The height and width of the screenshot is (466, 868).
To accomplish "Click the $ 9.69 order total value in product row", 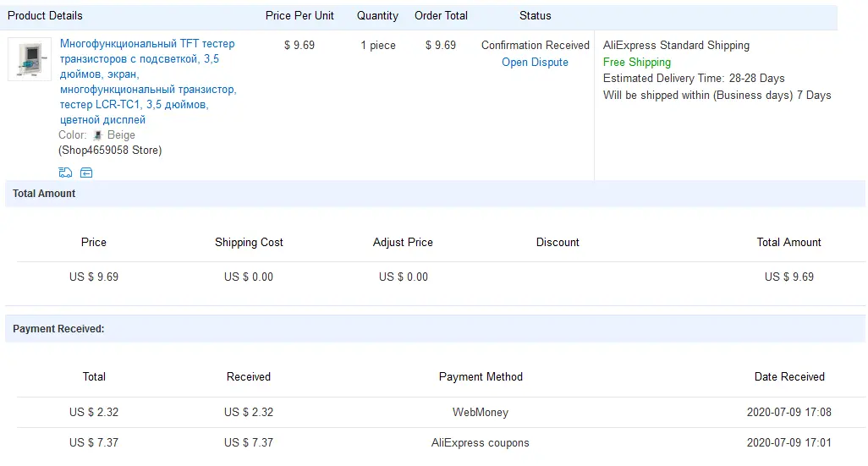I will tap(441, 46).
